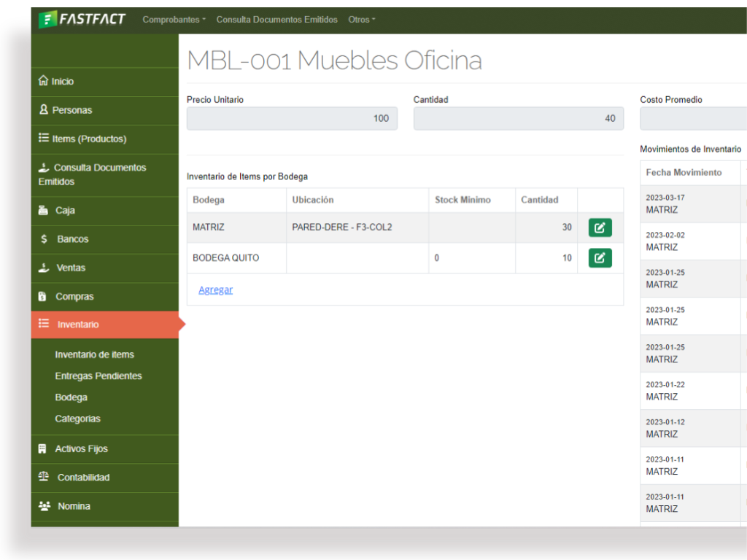Click the Personas user icon
This screenshot has width=747, height=560.
(x=43, y=109)
